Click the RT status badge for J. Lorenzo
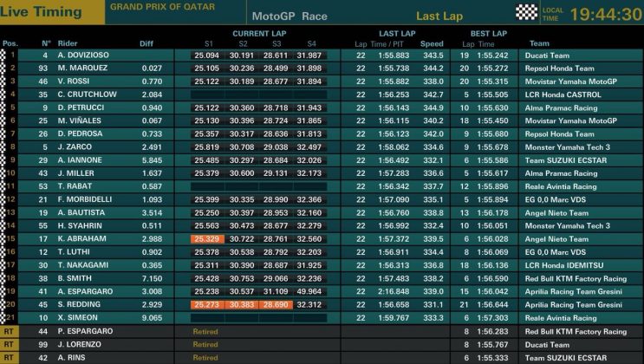The width and height of the screenshot is (644, 364). [10, 344]
